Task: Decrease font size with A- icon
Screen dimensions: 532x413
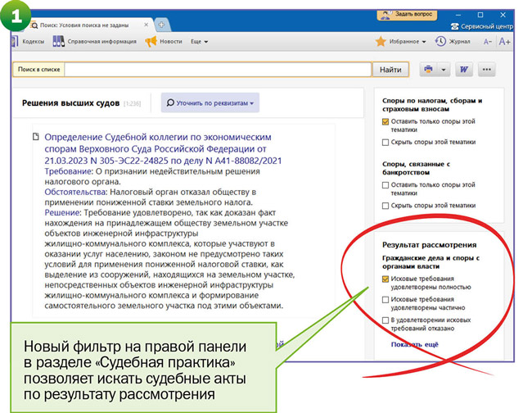Action: (488, 41)
